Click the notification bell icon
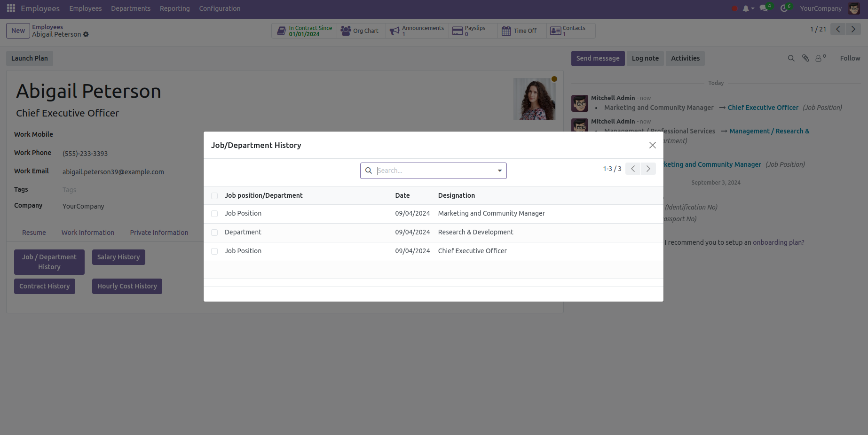The width and height of the screenshot is (868, 435). point(746,8)
